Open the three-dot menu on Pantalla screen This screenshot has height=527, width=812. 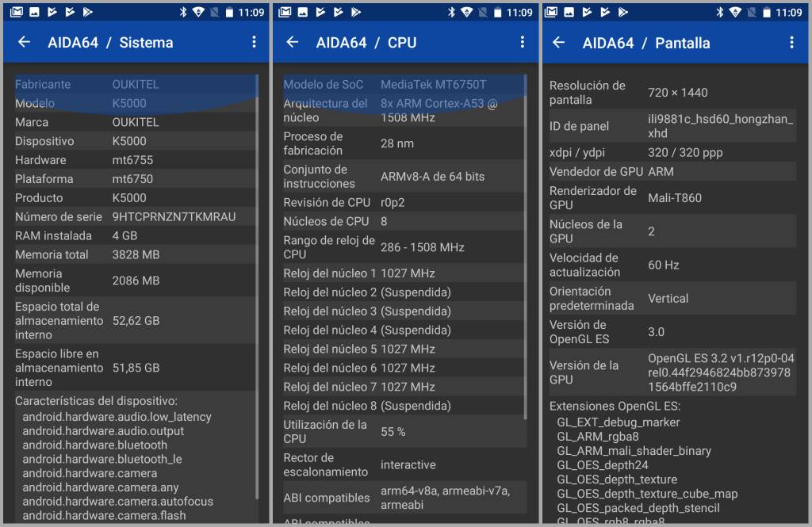click(791, 43)
